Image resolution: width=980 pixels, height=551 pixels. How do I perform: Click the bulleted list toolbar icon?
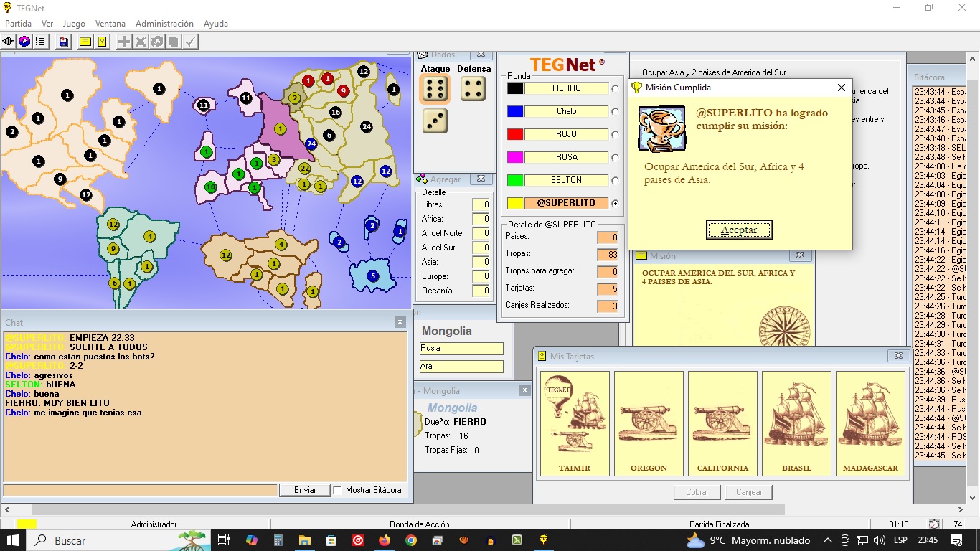(x=41, y=42)
